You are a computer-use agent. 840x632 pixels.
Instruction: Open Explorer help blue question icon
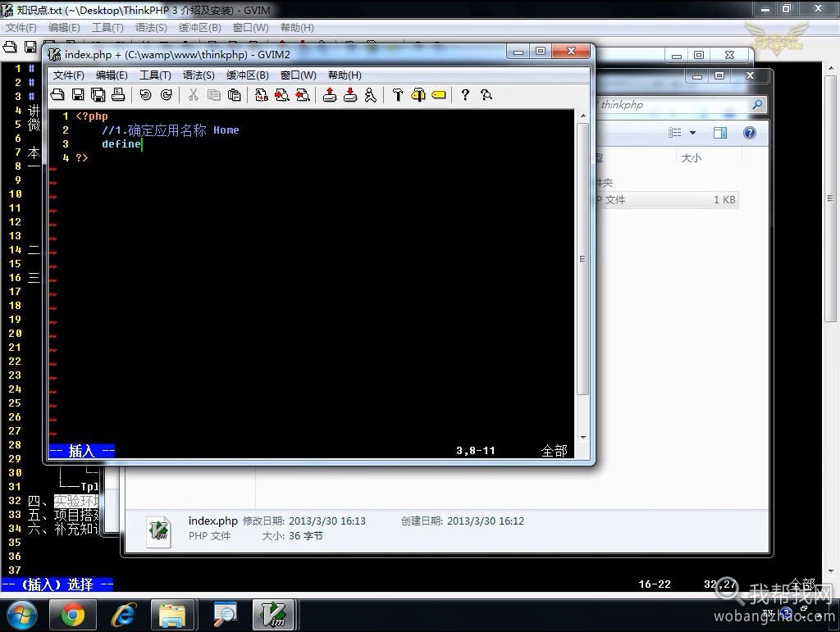click(x=750, y=133)
